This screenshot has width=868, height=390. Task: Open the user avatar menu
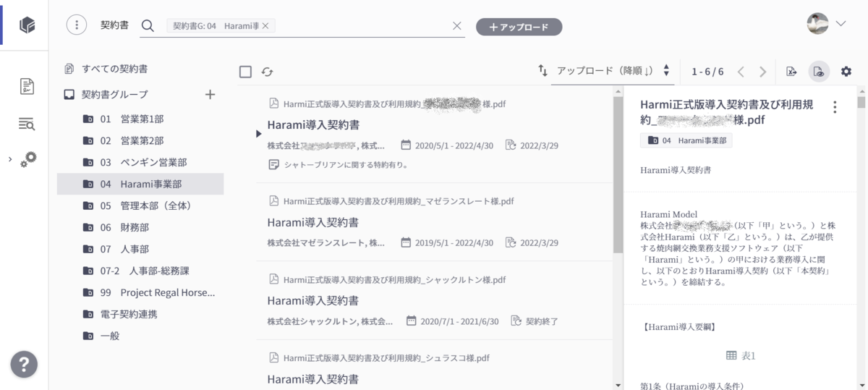826,23
